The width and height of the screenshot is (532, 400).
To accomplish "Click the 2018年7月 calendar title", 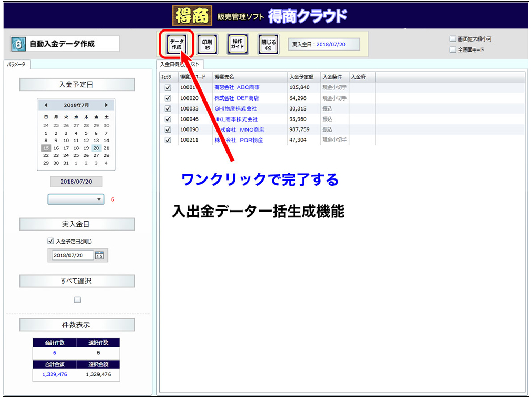I will (x=76, y=105).
